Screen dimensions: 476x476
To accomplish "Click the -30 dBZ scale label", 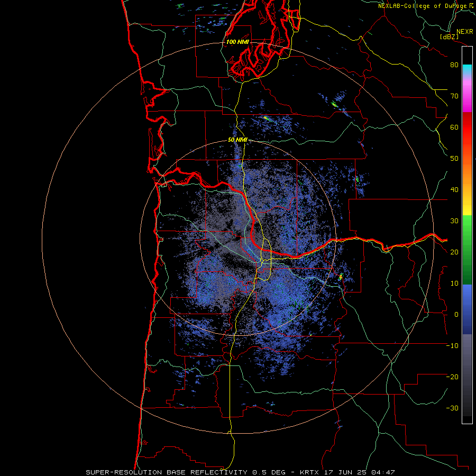I will 452,408.
